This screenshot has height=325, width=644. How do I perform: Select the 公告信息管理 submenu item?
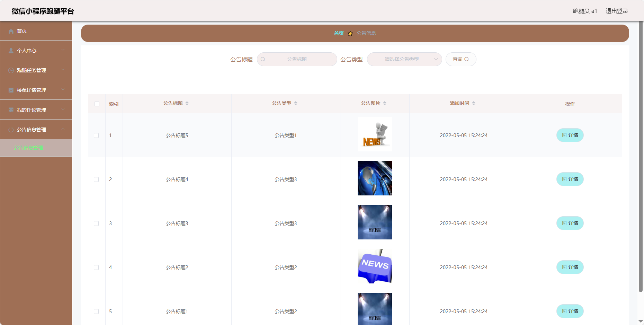tap(36, 148)
